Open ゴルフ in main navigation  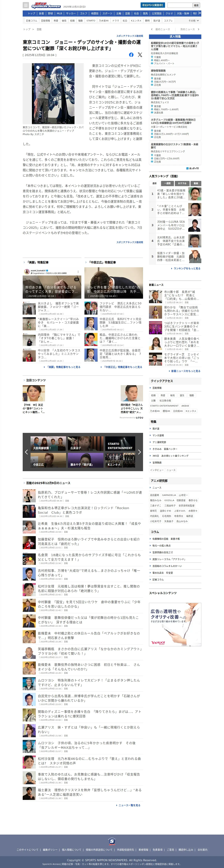[83, 13]
